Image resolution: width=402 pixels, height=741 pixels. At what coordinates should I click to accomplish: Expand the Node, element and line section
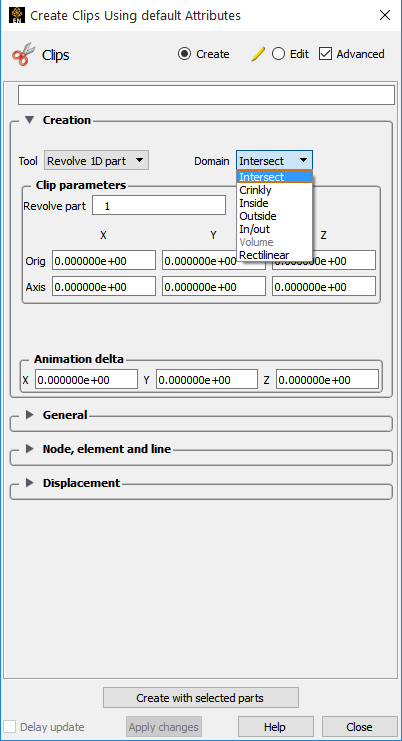click(x=30, y=449)
